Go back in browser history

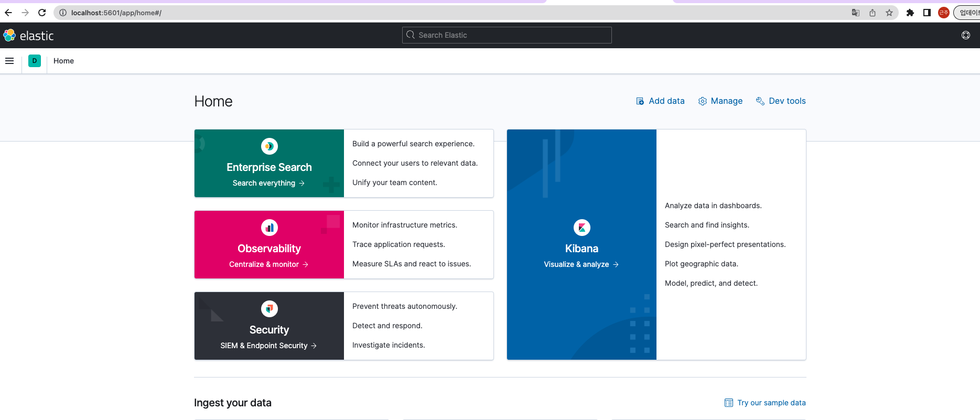8,13
